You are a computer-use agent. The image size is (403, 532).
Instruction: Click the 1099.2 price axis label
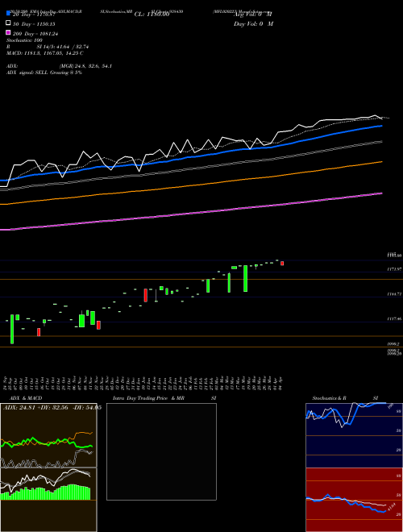click(x=395, y=343)
